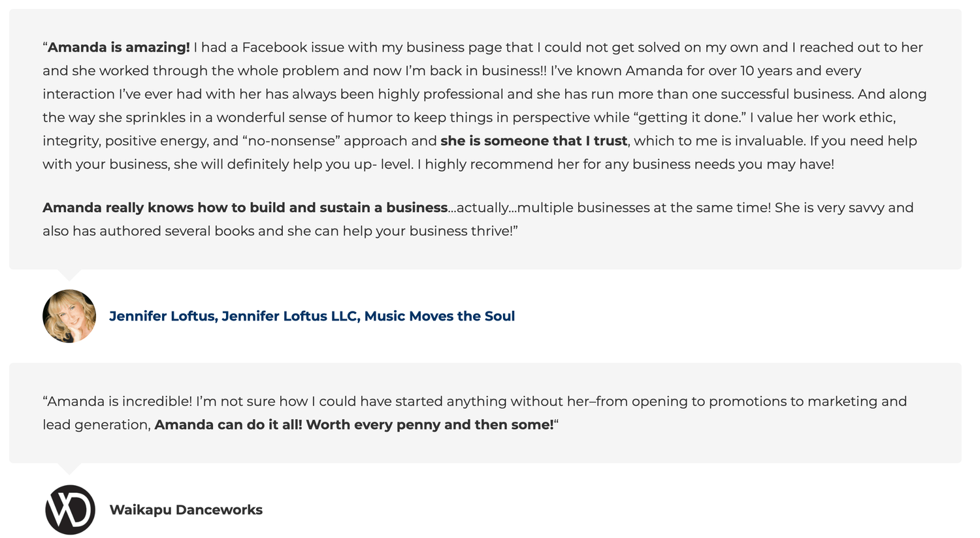Viewport: 980px width, 538px height.
Task: Click bold "Amanda can do it all!" text
Action: (229, 424)
